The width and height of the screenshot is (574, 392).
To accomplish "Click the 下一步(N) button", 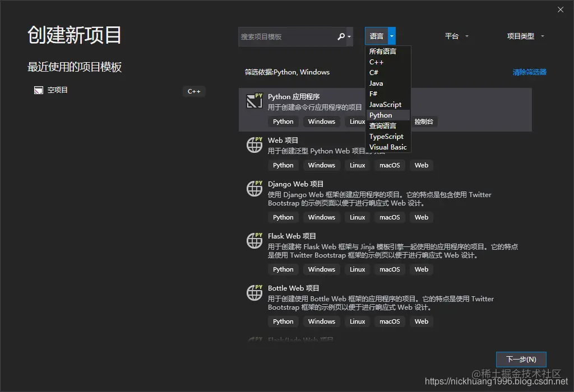I will click(521, 360).
